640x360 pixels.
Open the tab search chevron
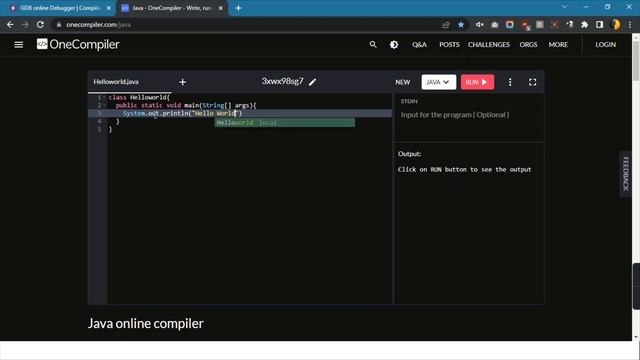564,7
